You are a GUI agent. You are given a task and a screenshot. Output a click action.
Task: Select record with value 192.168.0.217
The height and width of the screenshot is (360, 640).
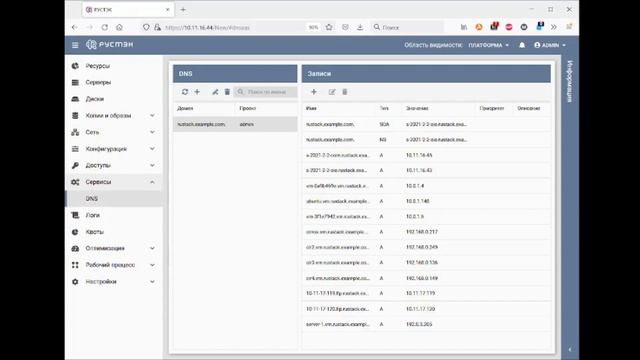tap(426, 232)
